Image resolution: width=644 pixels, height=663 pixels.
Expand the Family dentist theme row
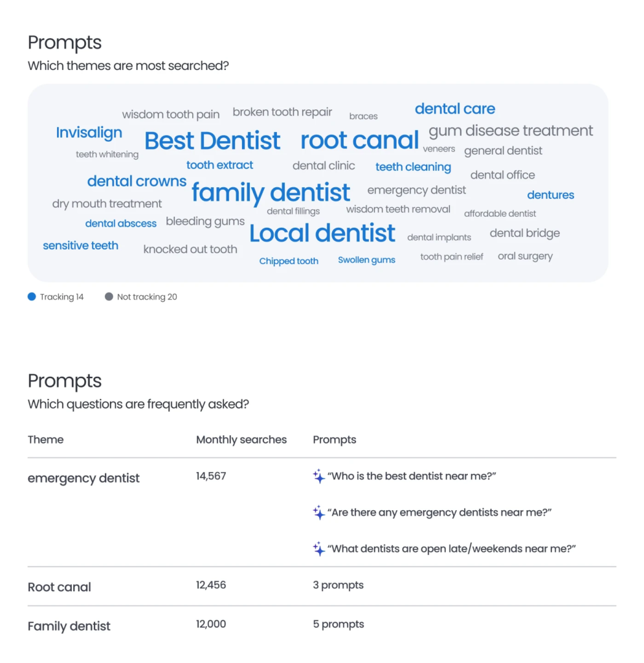pos(69,626)
